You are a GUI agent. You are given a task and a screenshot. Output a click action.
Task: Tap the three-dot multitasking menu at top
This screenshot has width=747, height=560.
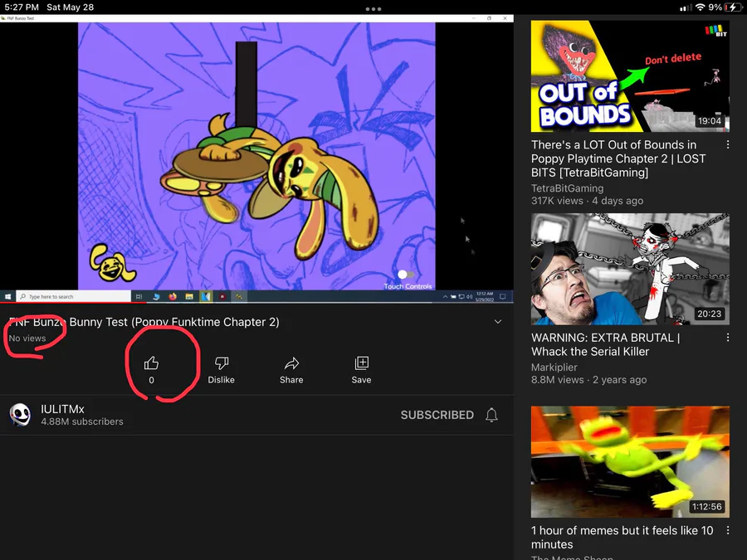pos(373,8)
